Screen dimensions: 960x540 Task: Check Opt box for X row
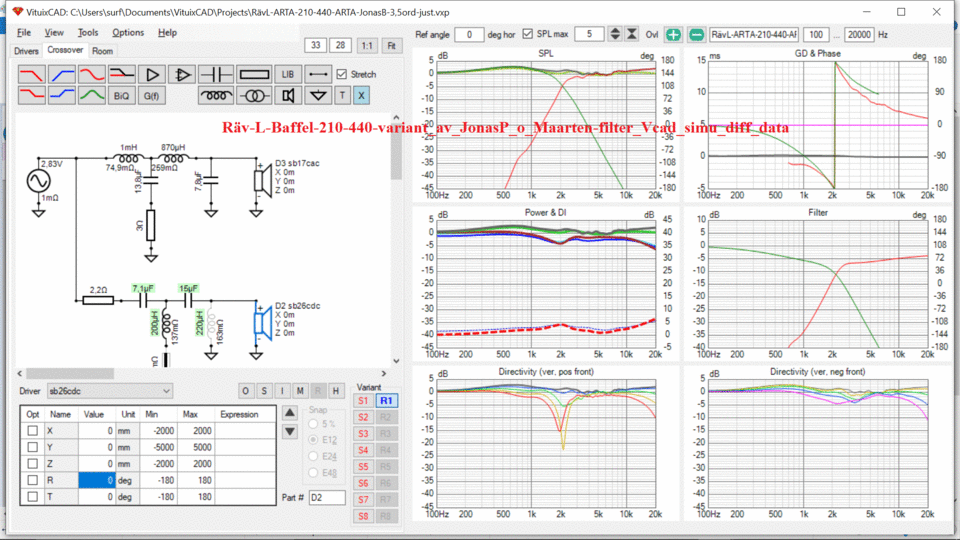pyautogui.click(x=32, y=431)
